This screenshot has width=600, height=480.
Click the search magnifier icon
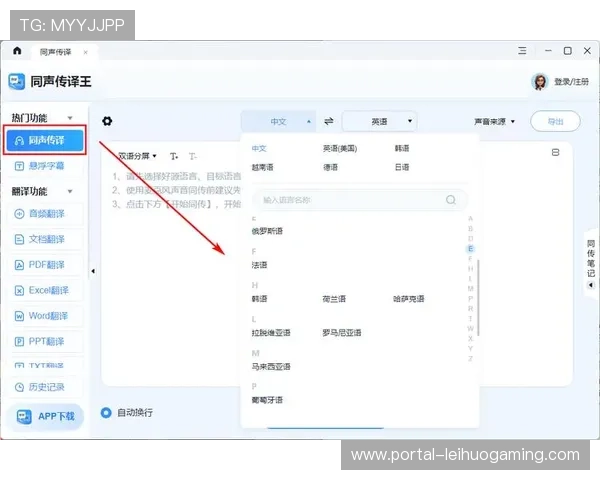click(x=451, y=200)
